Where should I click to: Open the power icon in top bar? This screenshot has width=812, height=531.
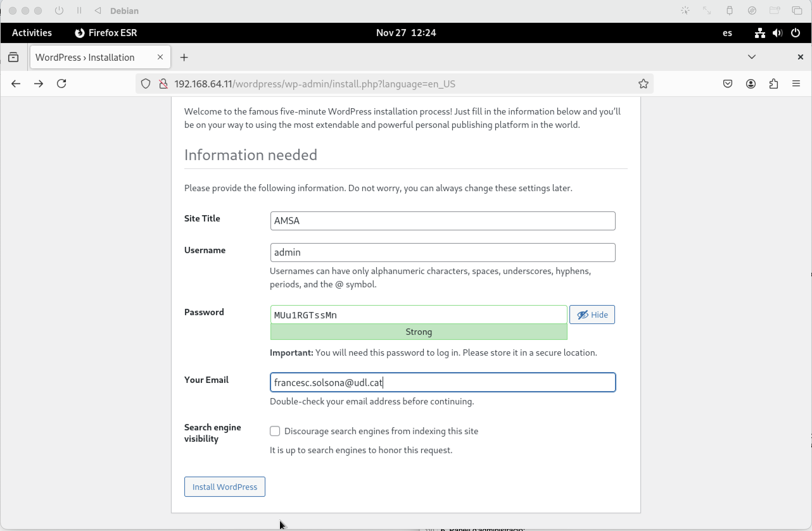click(796, 33)
